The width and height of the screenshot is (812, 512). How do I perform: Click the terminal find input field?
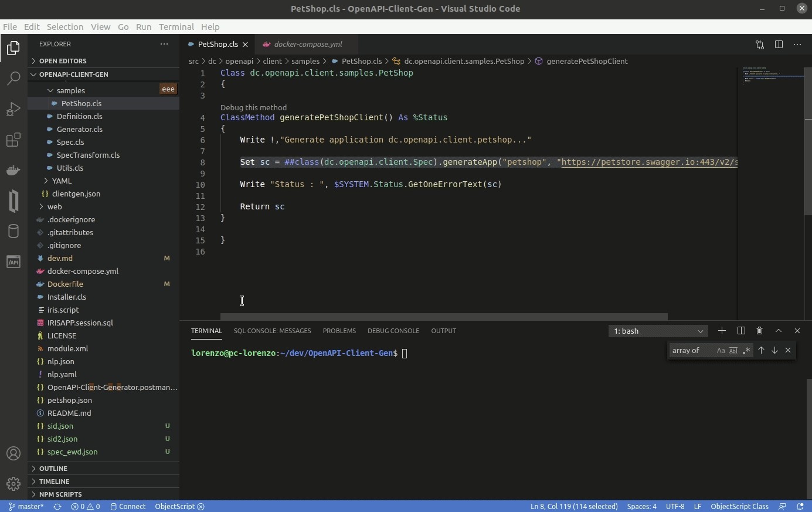pyautogui.click(x=691, y=351)
